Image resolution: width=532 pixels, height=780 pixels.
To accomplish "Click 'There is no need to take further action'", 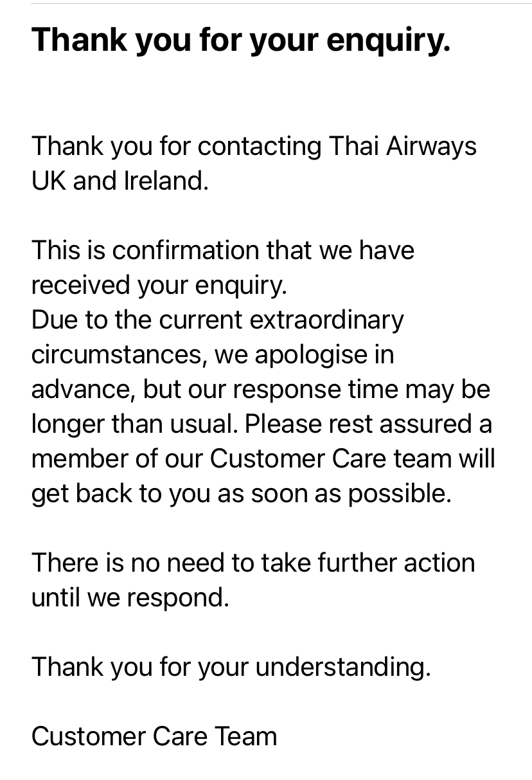I will coord(253,563).
